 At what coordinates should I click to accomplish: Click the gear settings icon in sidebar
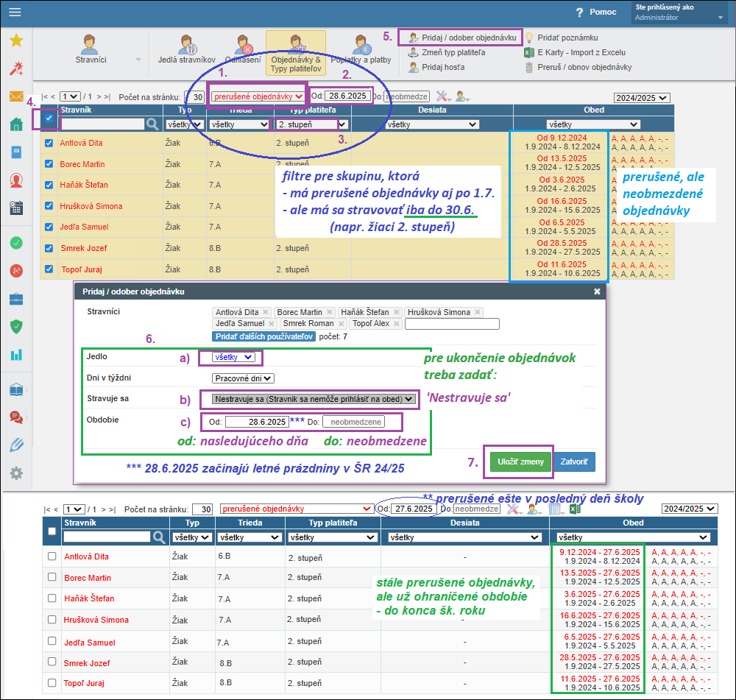coord(15,473)
